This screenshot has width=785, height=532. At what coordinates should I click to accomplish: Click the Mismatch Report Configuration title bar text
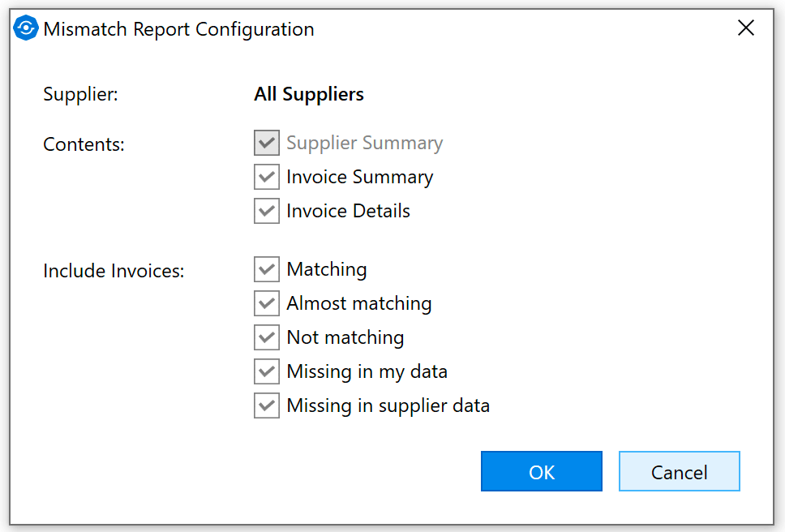(x=178, y=29)
